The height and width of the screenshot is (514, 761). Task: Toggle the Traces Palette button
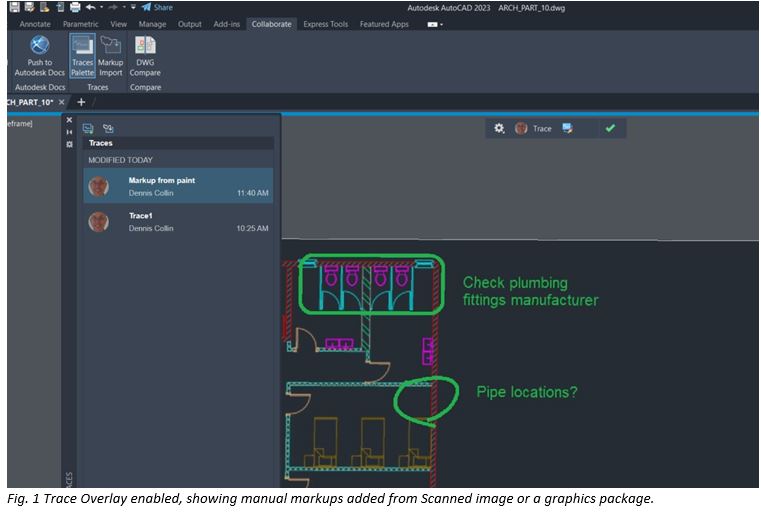click(x=83, y=55)
